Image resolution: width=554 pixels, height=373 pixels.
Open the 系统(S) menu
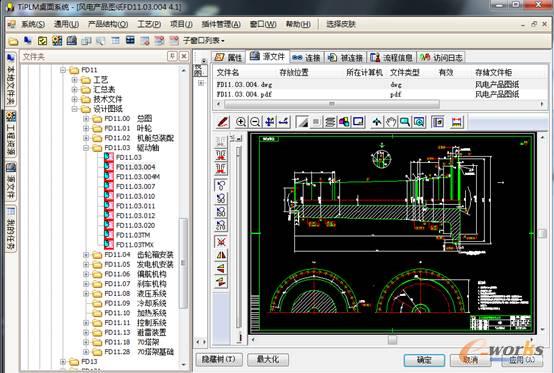33,24
